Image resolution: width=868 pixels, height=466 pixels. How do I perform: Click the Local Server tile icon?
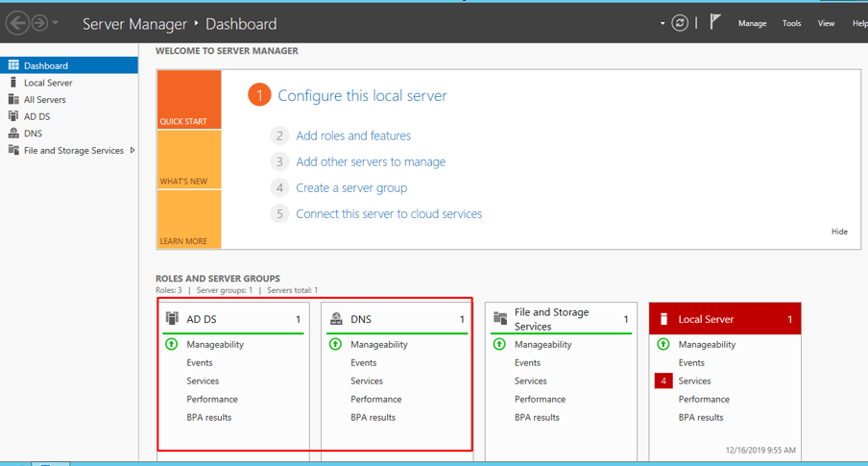click(663, 319)
